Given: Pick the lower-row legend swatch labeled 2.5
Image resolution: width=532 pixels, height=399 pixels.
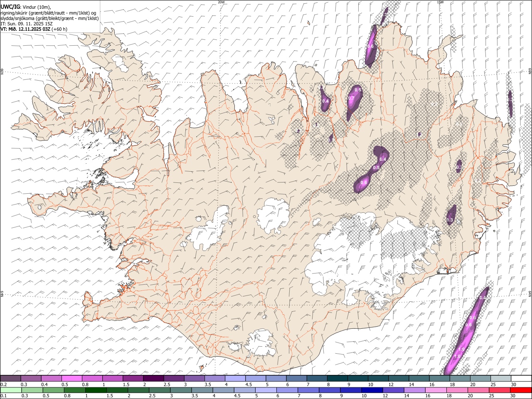Looking at the screenshot, I should (160, 390).
